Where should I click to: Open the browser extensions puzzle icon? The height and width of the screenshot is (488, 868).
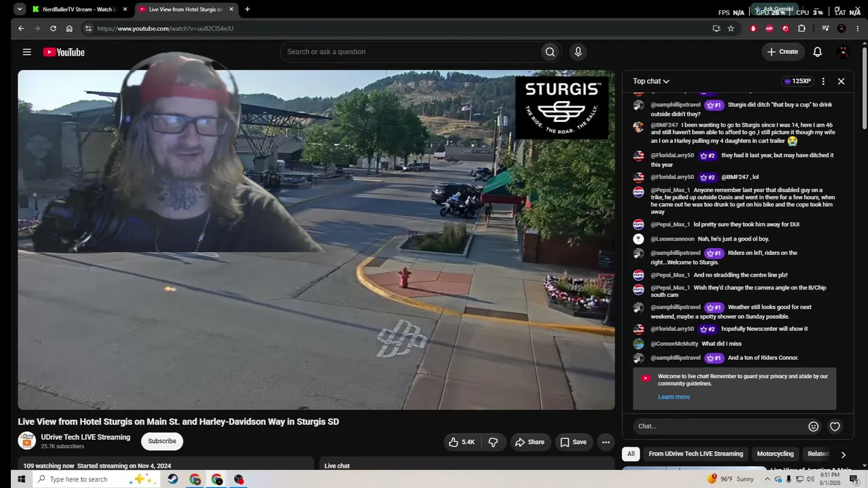click(x=802, y=28)
